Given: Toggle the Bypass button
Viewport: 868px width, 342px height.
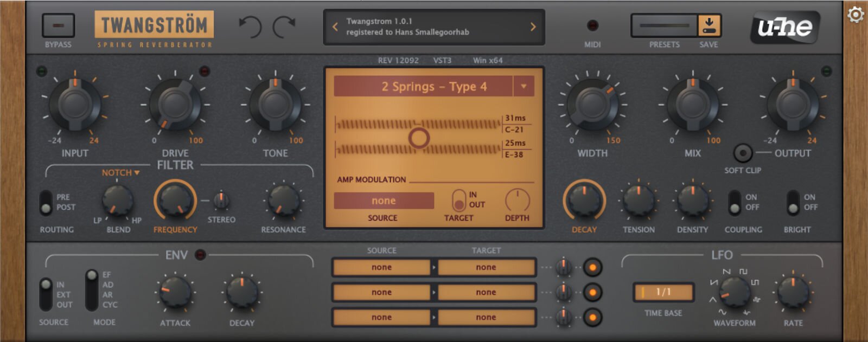Looking at the screenshot, I should coord(58,25).
